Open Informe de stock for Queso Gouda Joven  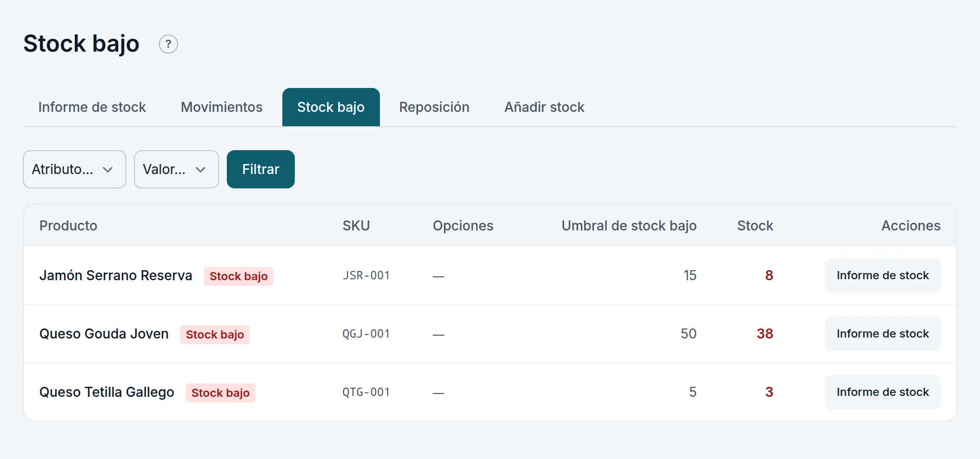[x=883, y=334]
